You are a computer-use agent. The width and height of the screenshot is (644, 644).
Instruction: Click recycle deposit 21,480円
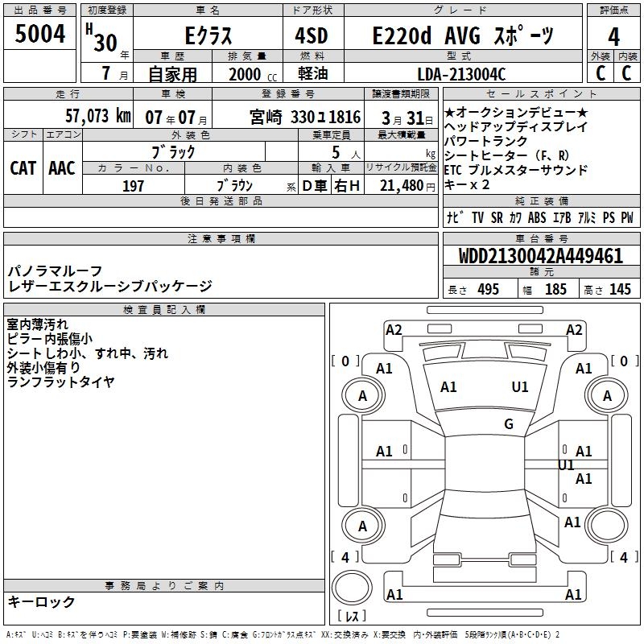click(407, 186)
